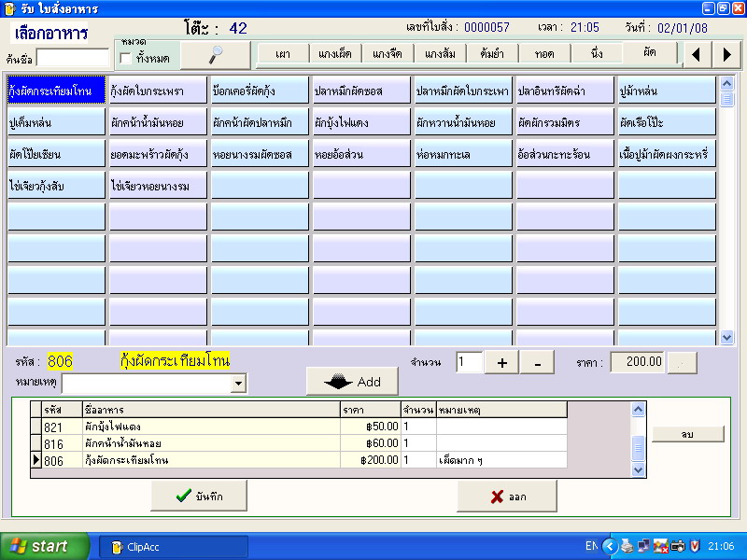Select order row 821 ผักบุ้งไฟแดง
Screen dimensions: 747x560
pyautogui.click(x=187, y=426)
